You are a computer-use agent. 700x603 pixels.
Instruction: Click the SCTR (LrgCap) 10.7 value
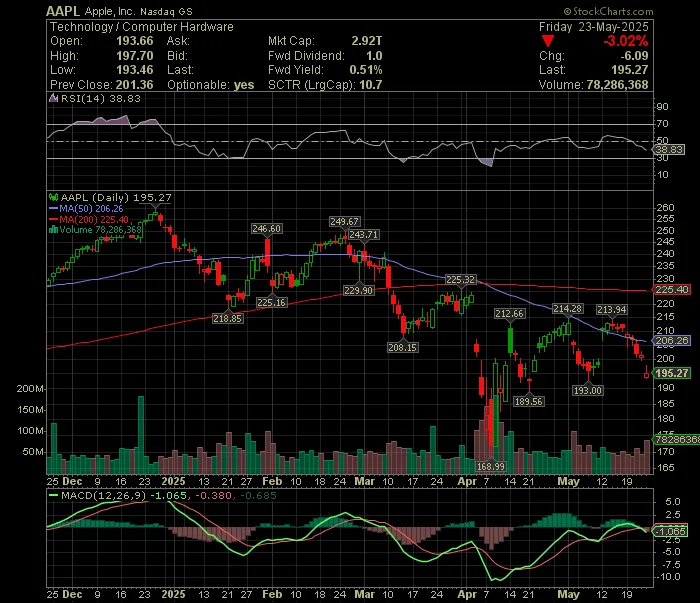point(371,84)
